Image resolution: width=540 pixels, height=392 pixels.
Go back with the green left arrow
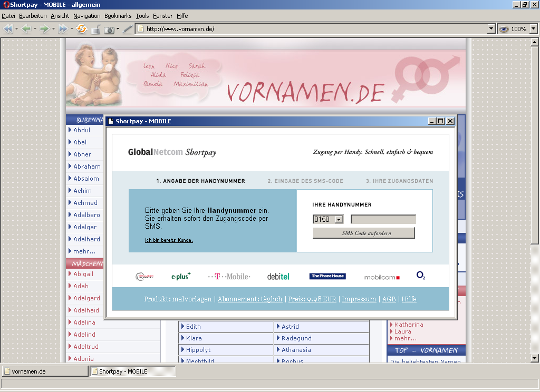[x=26, y=29]
